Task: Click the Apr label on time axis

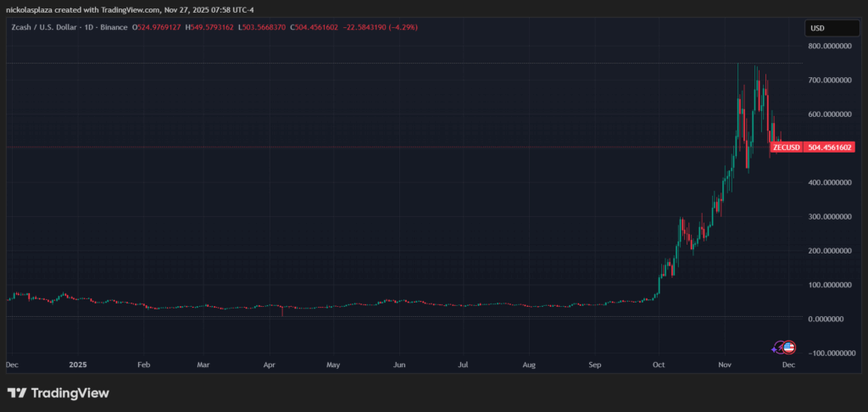Action: click(270, 365)
